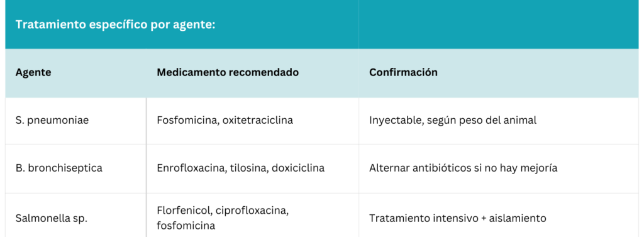This screenshot has height=237, width=644.
Task: Click the word 'oxitetraciclina' in first row
Action: [257, 121]
